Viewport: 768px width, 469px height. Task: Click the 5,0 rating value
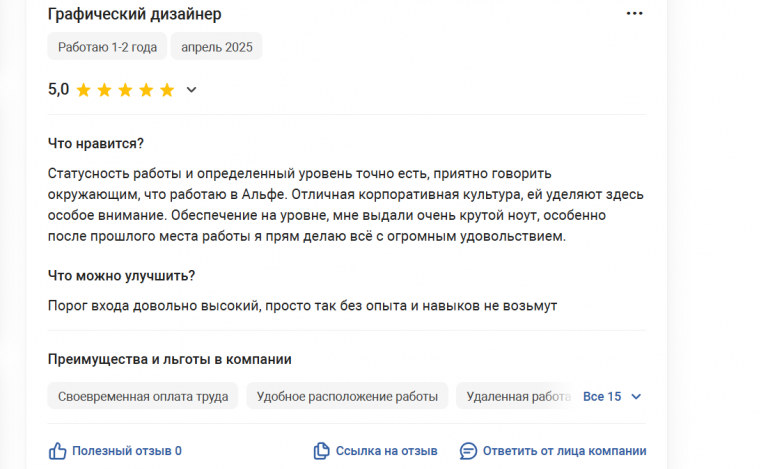[58, 90]
